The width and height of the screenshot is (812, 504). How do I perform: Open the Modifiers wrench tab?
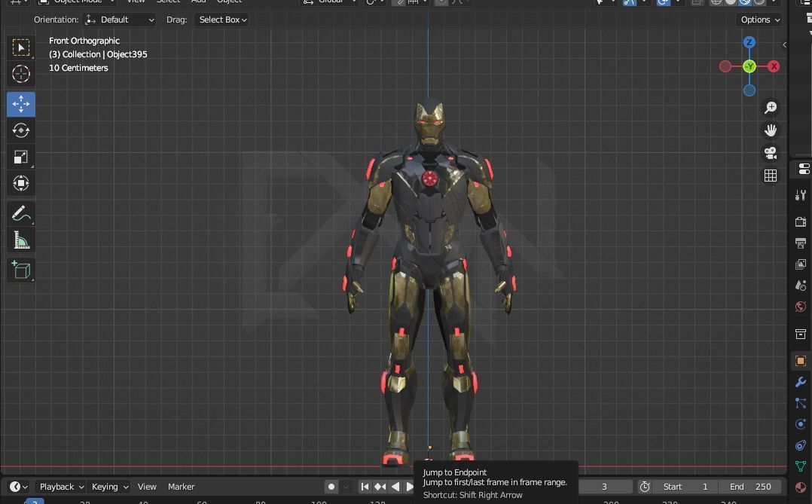point(801,382)
